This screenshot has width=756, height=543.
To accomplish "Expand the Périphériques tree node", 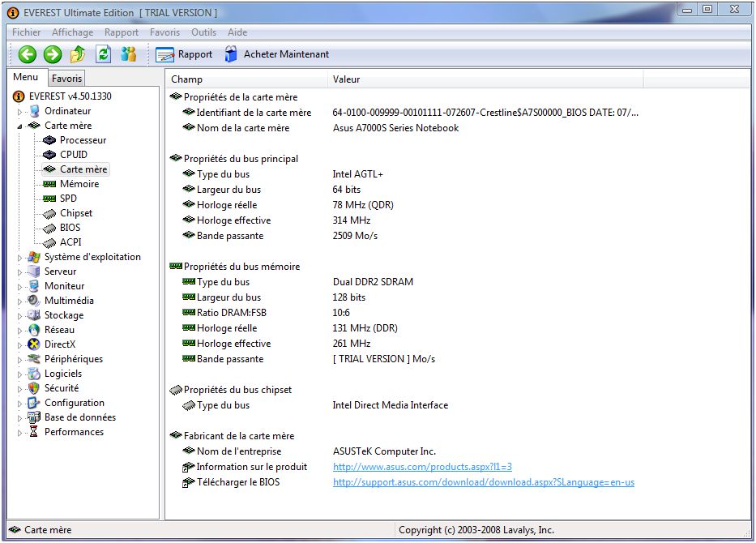I will point(19,360).
